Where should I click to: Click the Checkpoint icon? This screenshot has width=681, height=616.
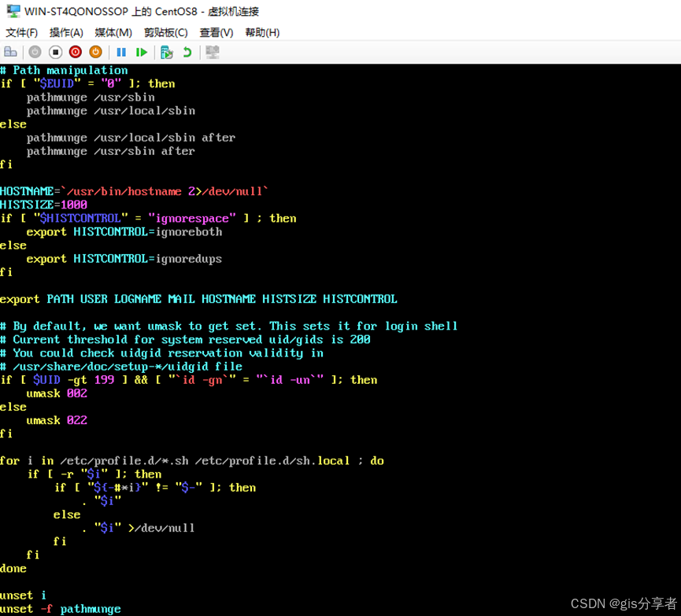(x=167, y=52)
